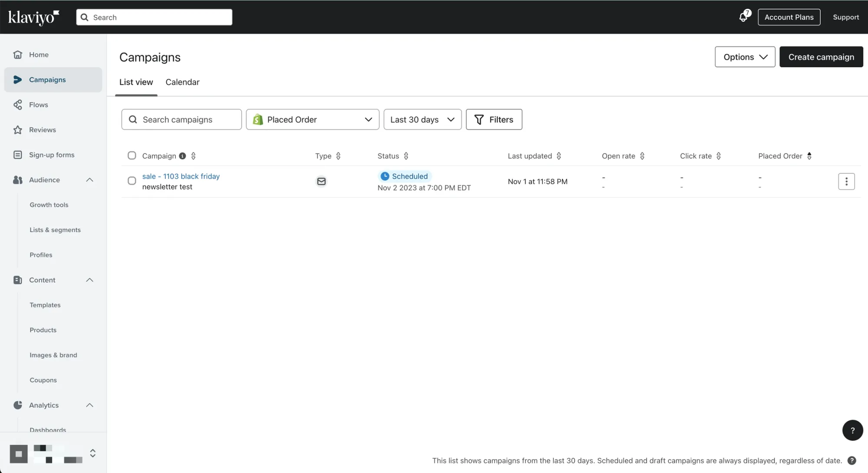Image resolution: width=868 pixels, height=473 pixels.
Task: Collapse the Content section chevron
Action: click(x=90, y=280)
